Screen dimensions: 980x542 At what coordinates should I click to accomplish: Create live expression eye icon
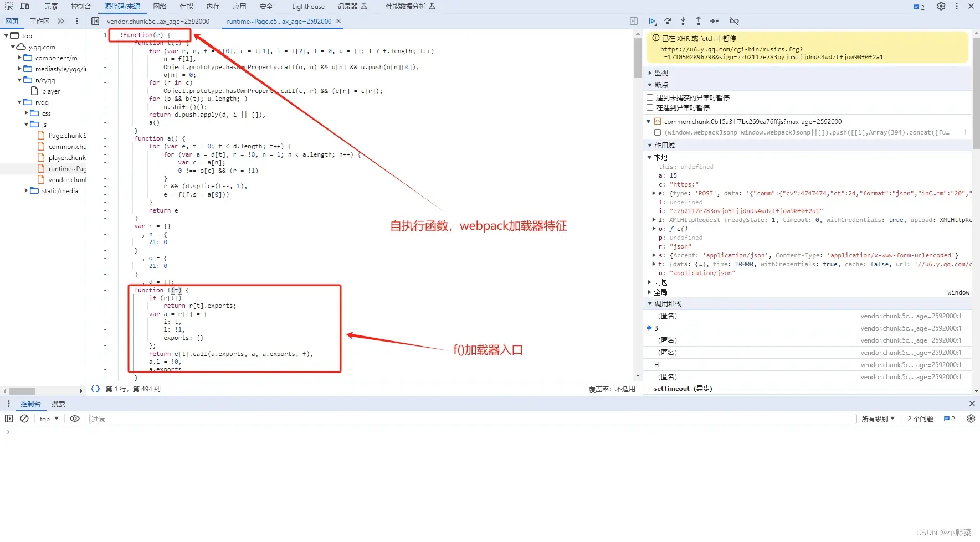[x=75, y=419]
